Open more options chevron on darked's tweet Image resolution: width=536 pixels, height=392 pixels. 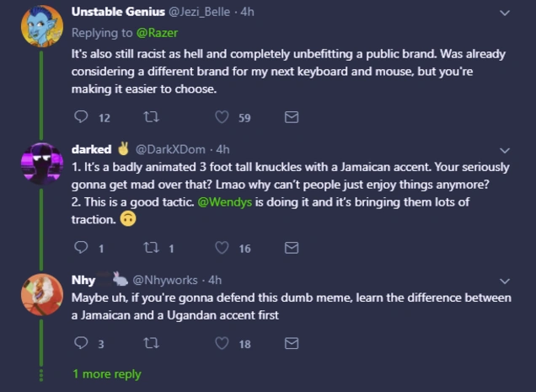(x=505, y=150)
